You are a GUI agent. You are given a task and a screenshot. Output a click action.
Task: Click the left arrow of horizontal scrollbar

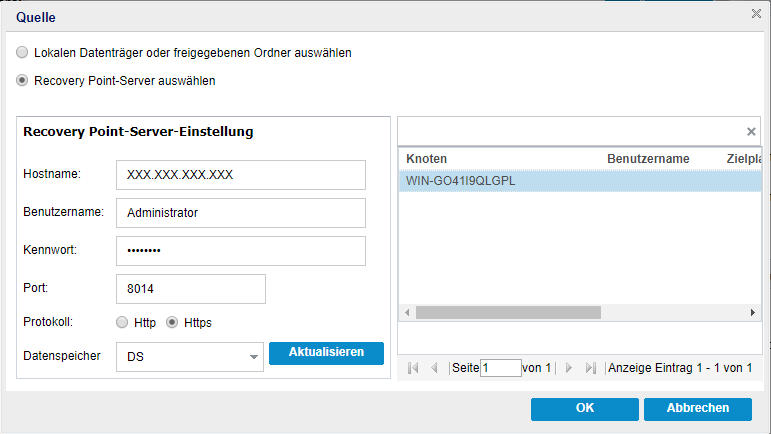point(407,313)
